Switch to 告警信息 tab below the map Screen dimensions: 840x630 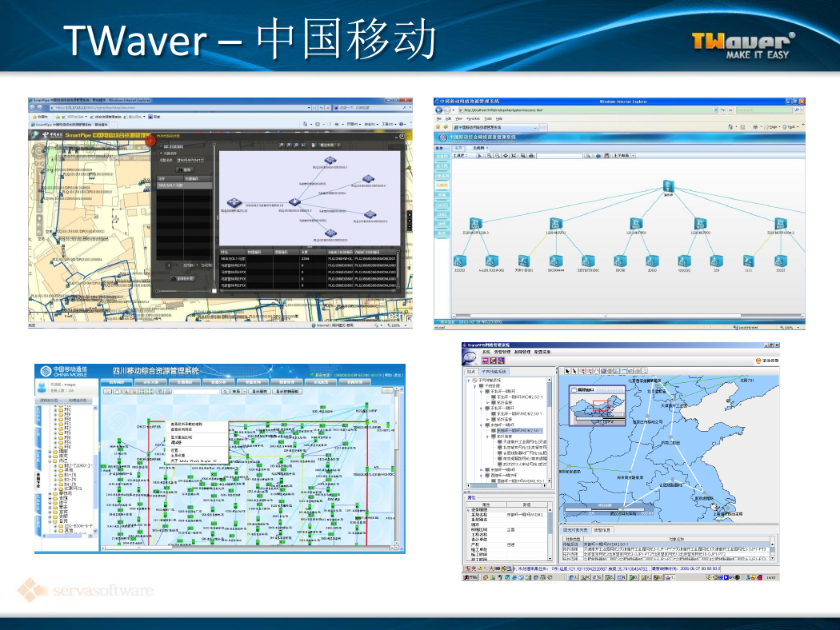tap(602, 530)
